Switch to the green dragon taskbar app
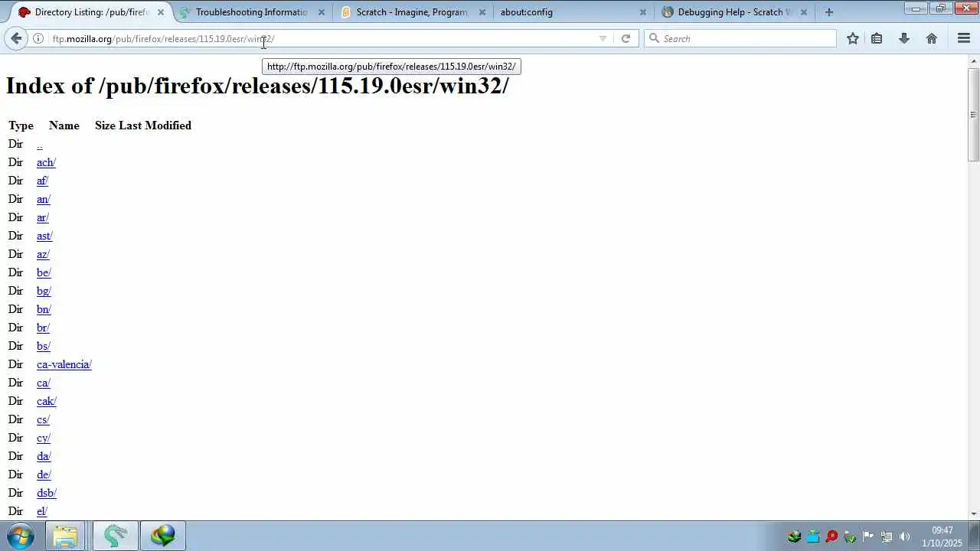The height and width of the screenshot is (551, 980). click(x=116, y=536)
